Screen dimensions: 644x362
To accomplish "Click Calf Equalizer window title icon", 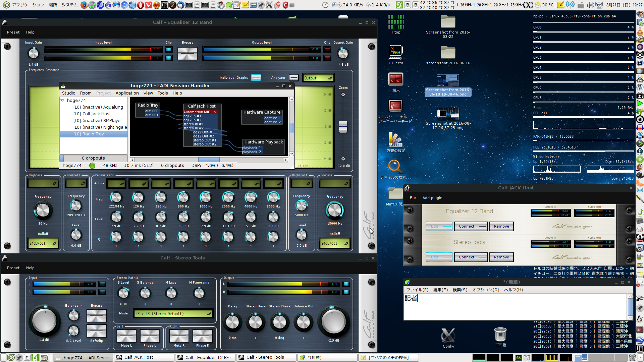I will click(x=4, y=22).
